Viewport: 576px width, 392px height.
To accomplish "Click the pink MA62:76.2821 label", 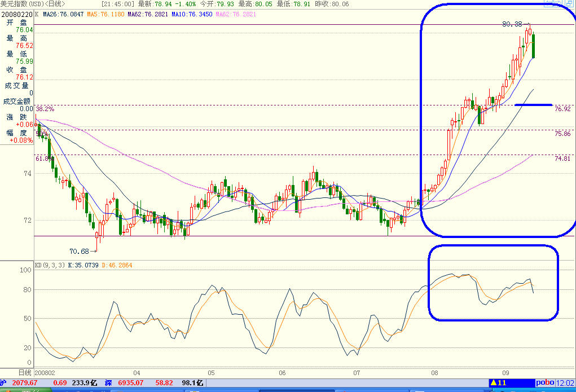I will [x=236, y=14].
